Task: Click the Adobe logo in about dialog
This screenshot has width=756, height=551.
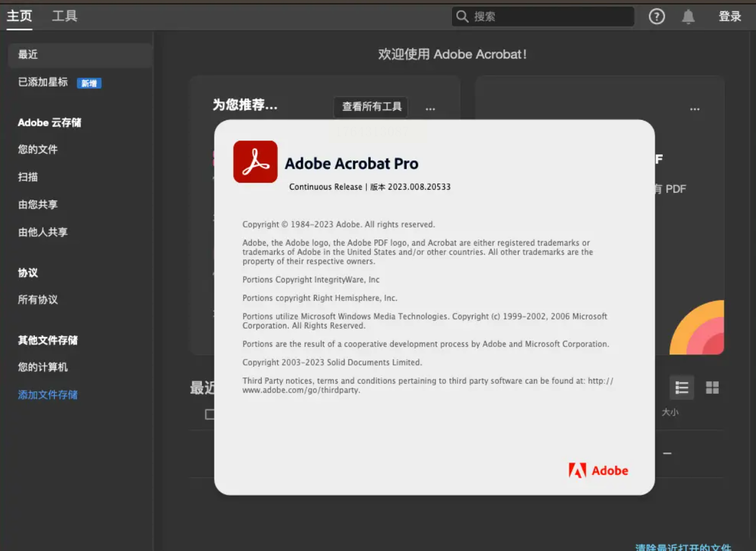Action: click(598, 471)
